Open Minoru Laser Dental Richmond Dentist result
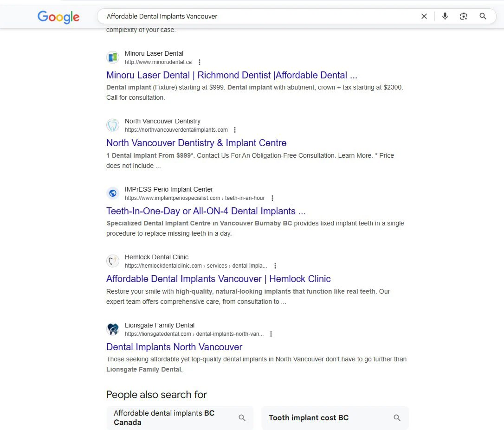Image resolution: width=504 pixels, height=430 pixels. (232, 75)
